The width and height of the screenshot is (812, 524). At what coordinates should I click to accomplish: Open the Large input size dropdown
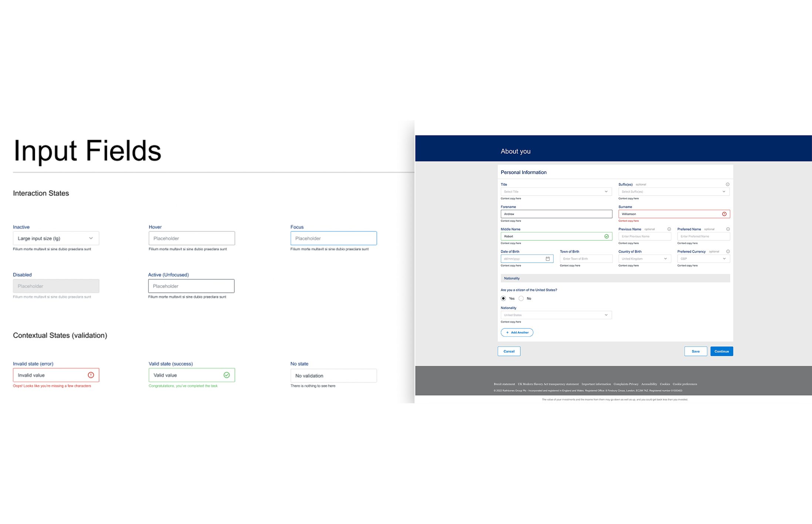coord(56,238)
